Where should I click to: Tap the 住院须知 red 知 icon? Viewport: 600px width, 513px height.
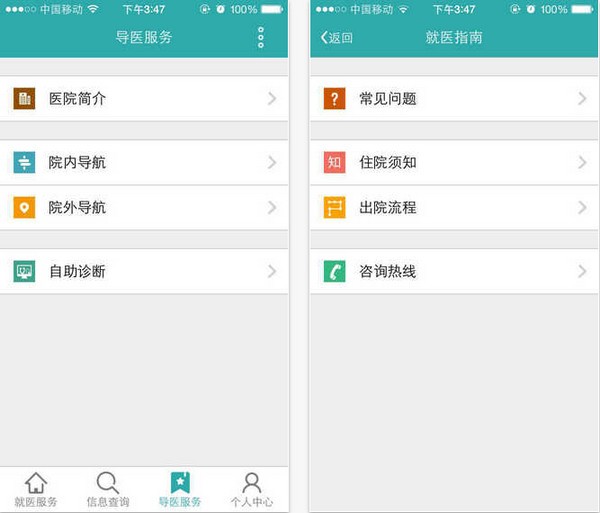click(x=334, y=162)
